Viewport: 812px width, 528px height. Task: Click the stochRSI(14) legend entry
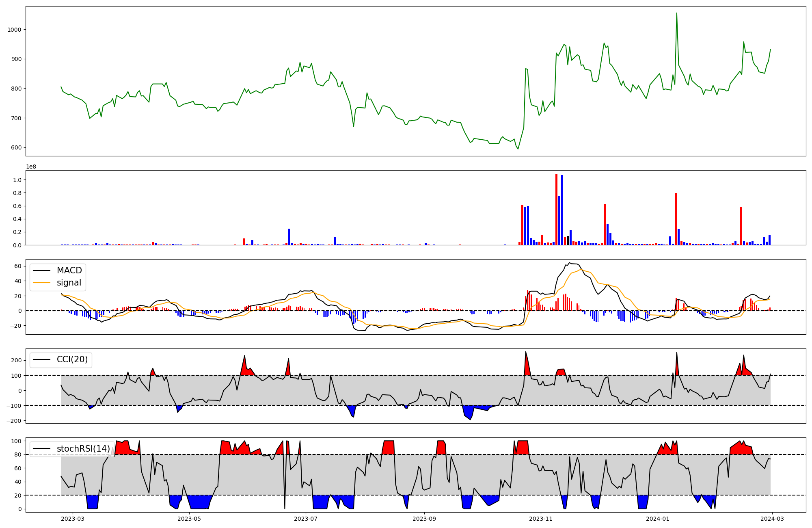coord(83,448)
